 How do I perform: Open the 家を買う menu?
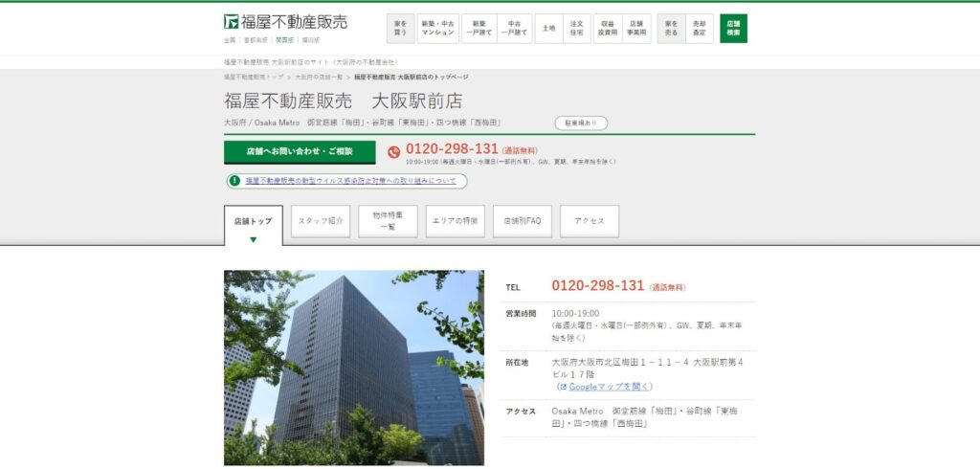400,28
